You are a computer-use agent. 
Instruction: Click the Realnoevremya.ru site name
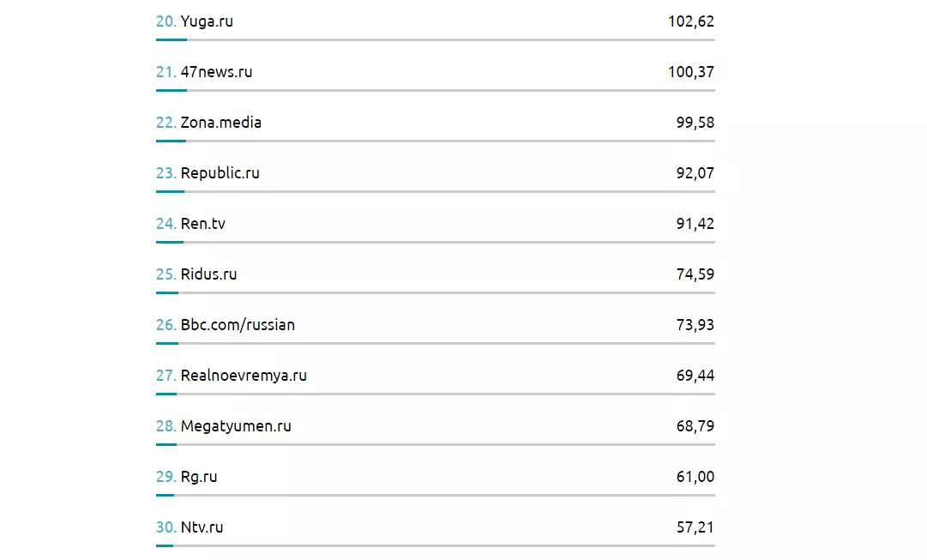click(x=244, y=376)
